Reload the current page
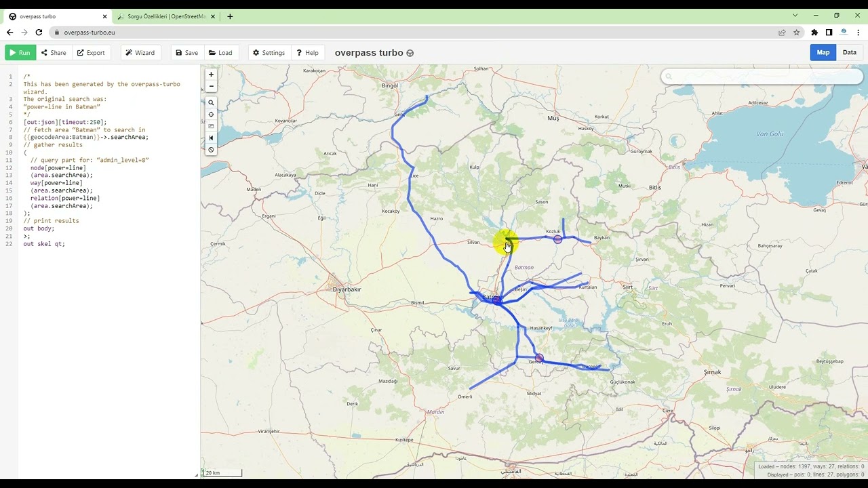 [x=39, y=32]
